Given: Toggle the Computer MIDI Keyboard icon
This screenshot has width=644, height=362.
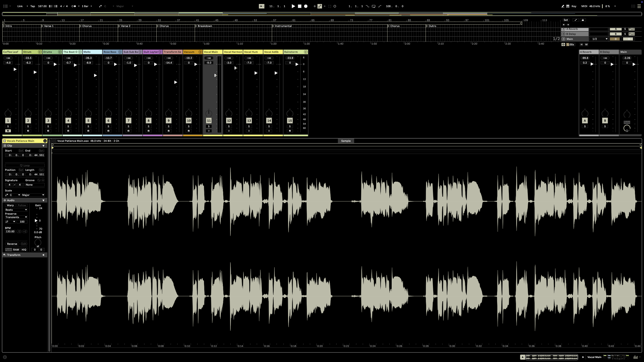Looking at the screenshot, I should click(568, 6).
